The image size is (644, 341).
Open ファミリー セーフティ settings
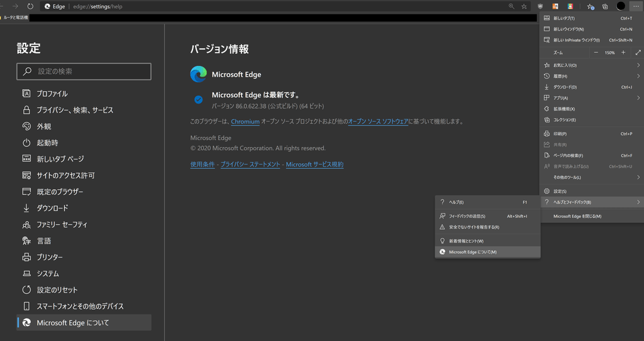pyautogui.click(x=84, y=224)
